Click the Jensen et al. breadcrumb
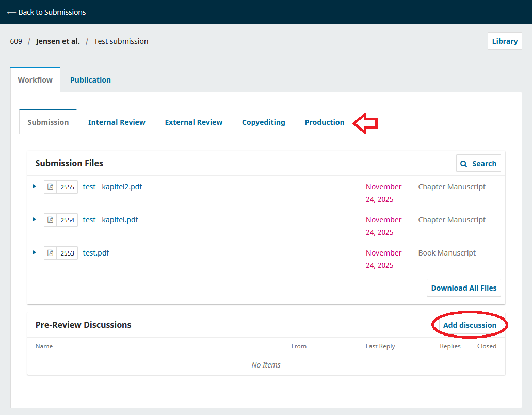This screenshot has width=532, height=415. [x=58, y=41]
